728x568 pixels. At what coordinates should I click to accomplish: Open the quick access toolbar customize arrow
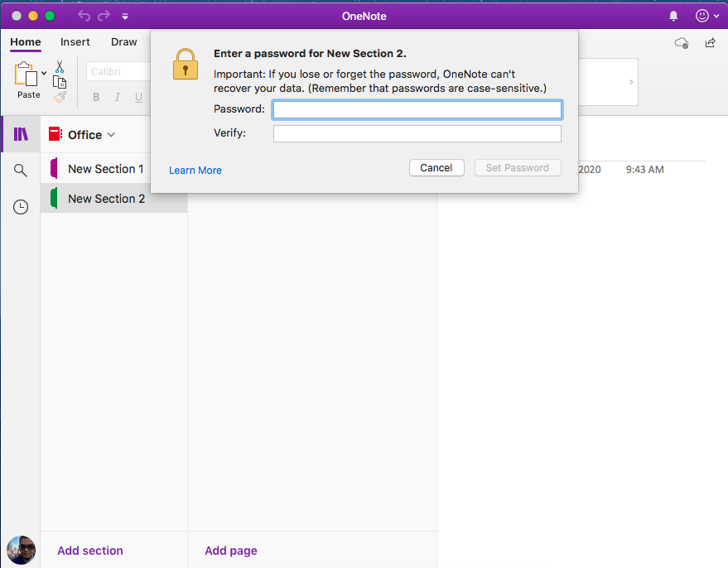(125, 17)
